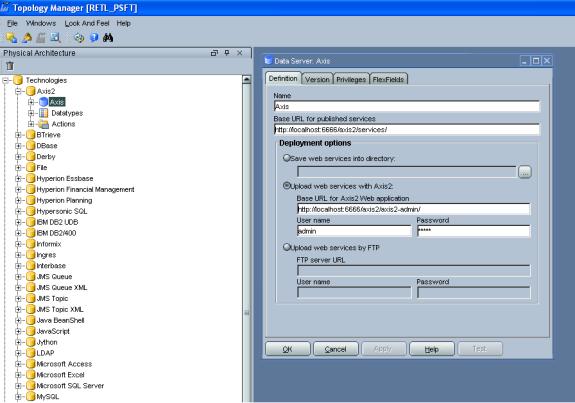Select Java BeanShell in the tree

(60, 320)
